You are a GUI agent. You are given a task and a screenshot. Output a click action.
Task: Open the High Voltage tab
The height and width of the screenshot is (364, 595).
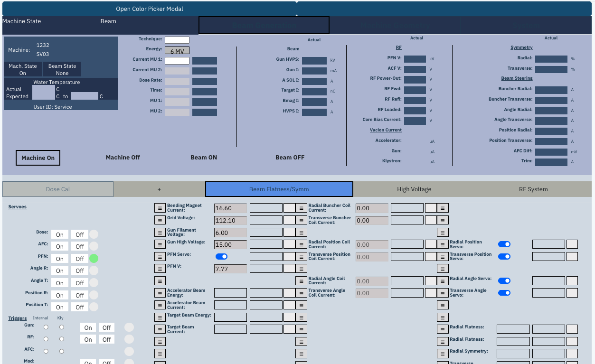pos(414,189)
